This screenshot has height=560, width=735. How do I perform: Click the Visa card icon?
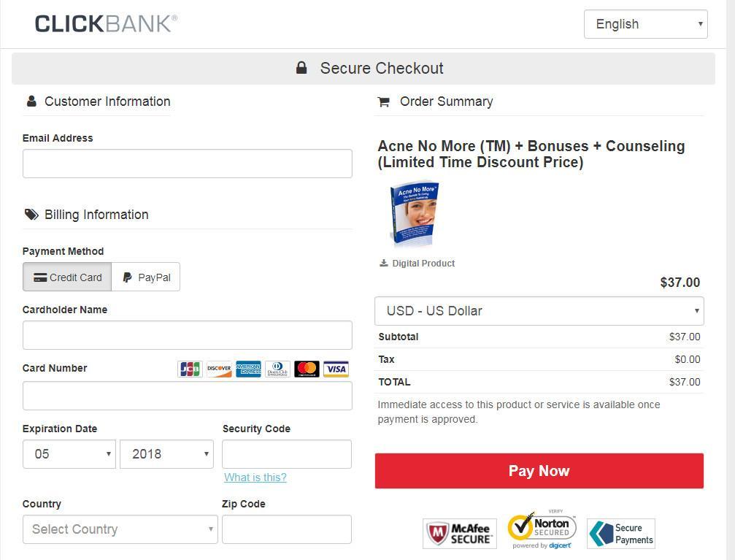tap(336, 369)
